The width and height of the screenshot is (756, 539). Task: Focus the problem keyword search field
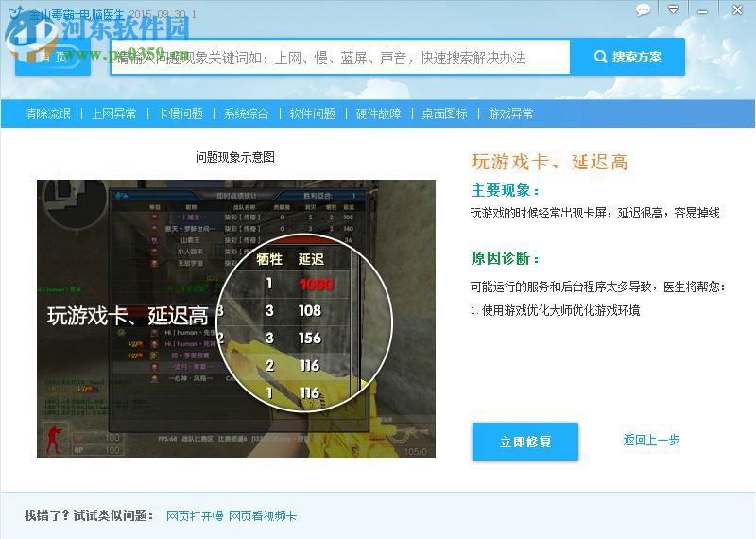coord(340,58)
